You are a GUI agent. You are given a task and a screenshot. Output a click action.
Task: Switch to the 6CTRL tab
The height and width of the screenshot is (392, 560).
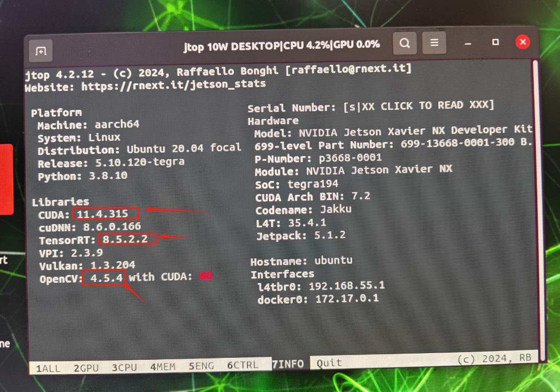point(243,365)
